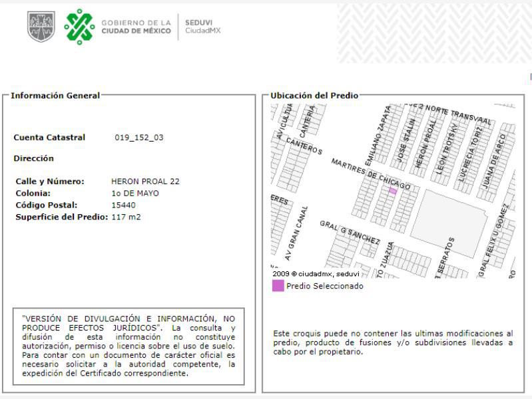Click the Este croquis puede no contener note
The width and height of the screenshot is (532, 399).
coord(393,342)
